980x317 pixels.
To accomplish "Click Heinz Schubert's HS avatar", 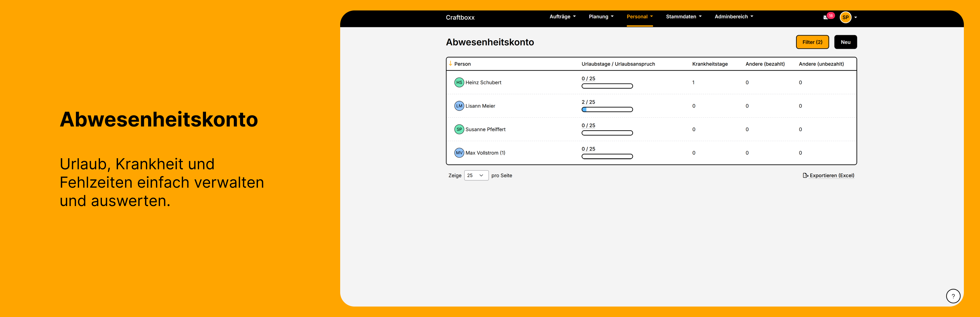I will pos(459,82).
